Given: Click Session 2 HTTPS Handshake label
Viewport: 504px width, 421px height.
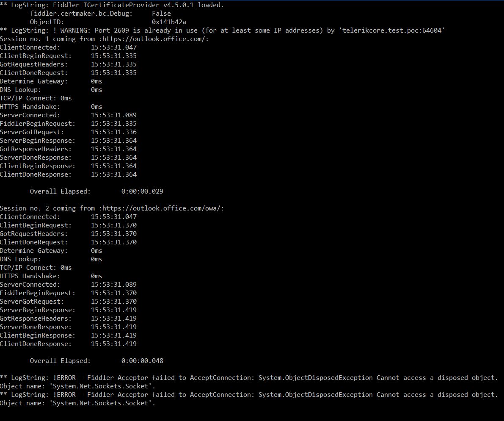Looking at the screenshot, I should pyautogui.click(x=30, y=276).
